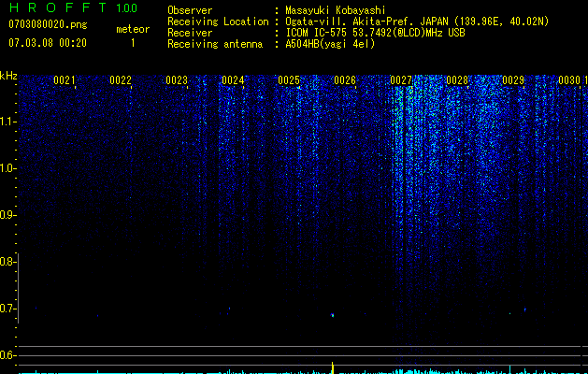Select observer name Masayuki Kobayashi
The width and height of the screenshot is (588, 374).
335,10
